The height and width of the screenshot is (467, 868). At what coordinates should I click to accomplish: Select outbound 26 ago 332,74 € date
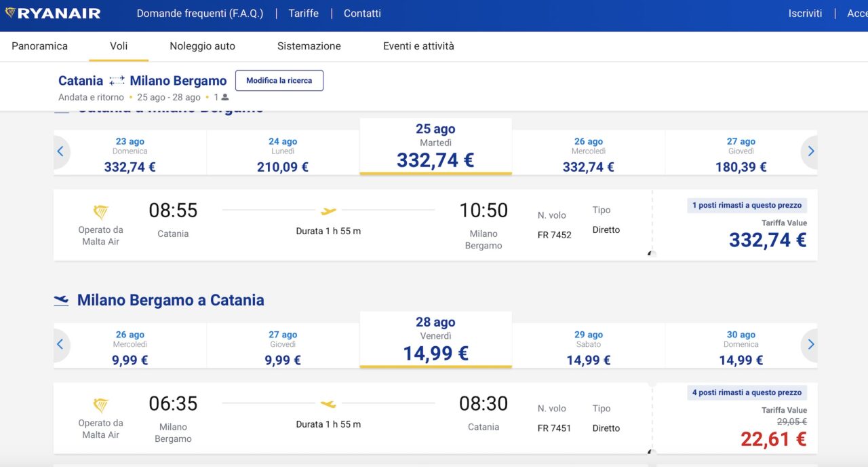tap(589, 154)
